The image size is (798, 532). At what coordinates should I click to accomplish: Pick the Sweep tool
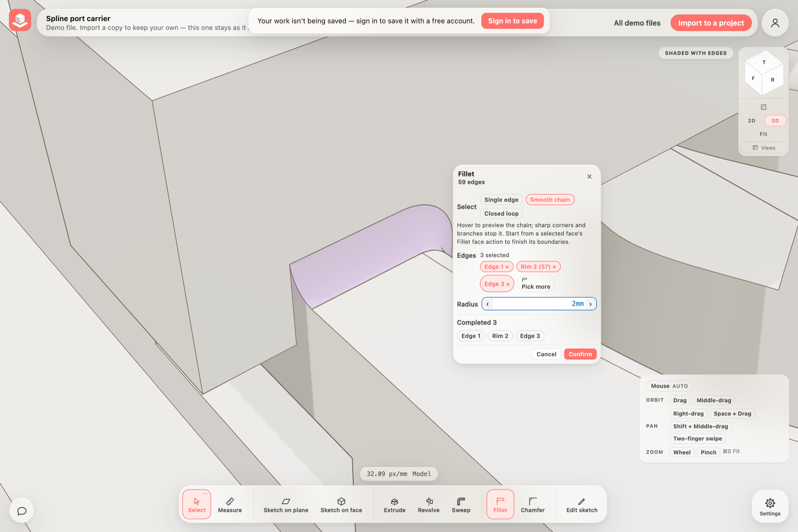pyautogui.click(x=461, y=504)
